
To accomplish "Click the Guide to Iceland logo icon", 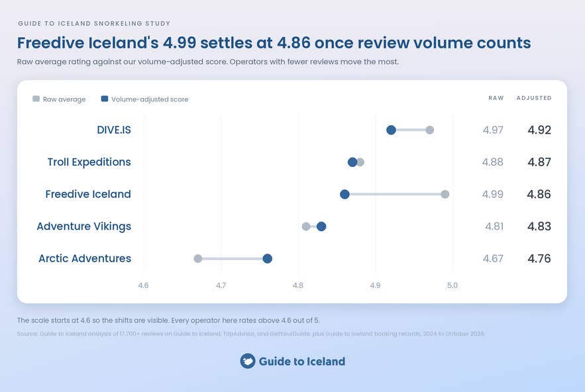I will [x=248, y=361].
